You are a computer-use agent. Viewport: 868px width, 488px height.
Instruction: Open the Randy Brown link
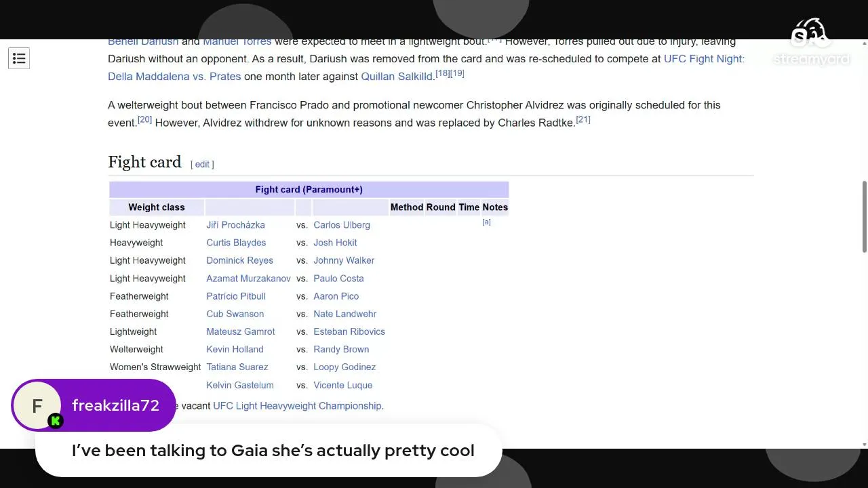pos(341,349)
